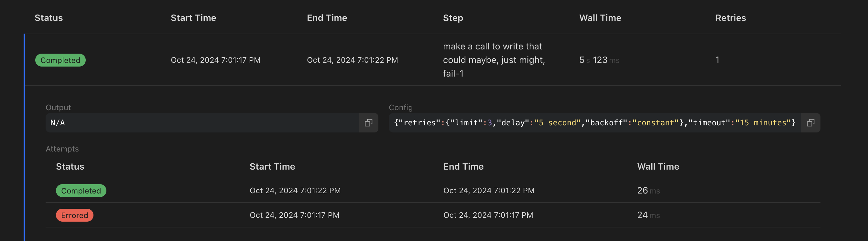Click the Attempts table Wall Time header
868x241 pixels.
pyautogui.click(x=658, y=167)
